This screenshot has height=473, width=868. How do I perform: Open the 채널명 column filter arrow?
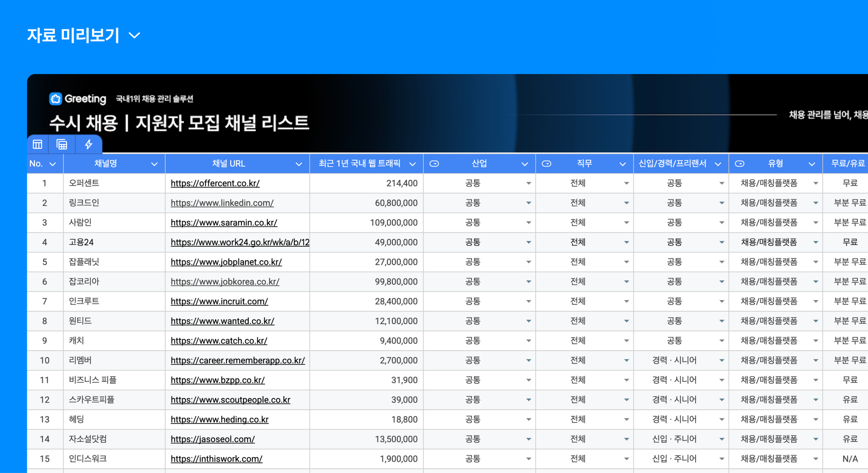(x=154, y=164)
